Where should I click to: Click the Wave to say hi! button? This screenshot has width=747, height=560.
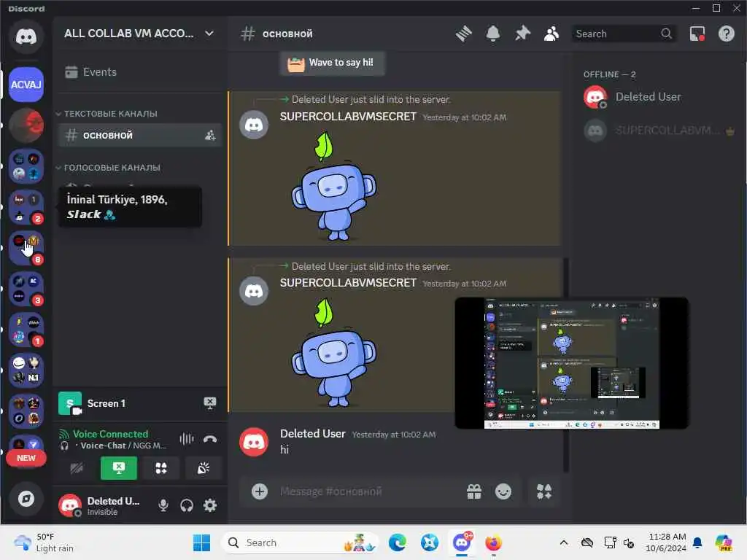pos(332,63)
